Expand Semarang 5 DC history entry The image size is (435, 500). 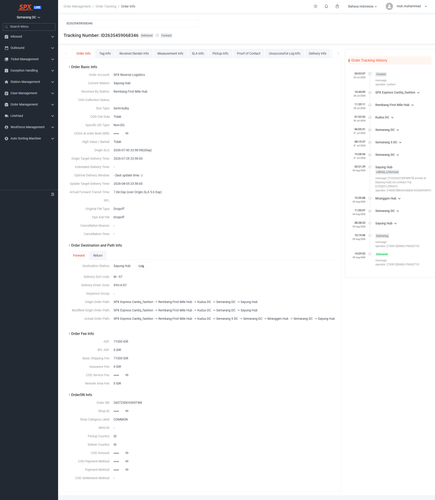(400, 143)
